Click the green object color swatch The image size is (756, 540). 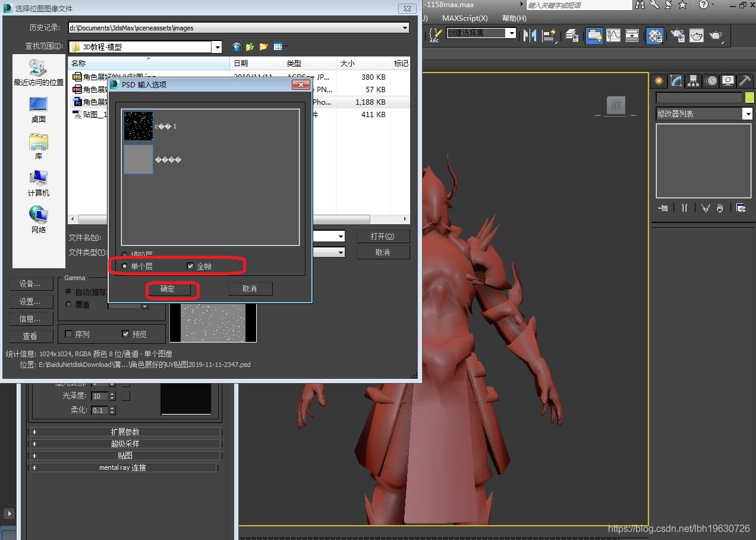[x=749, y=98]
